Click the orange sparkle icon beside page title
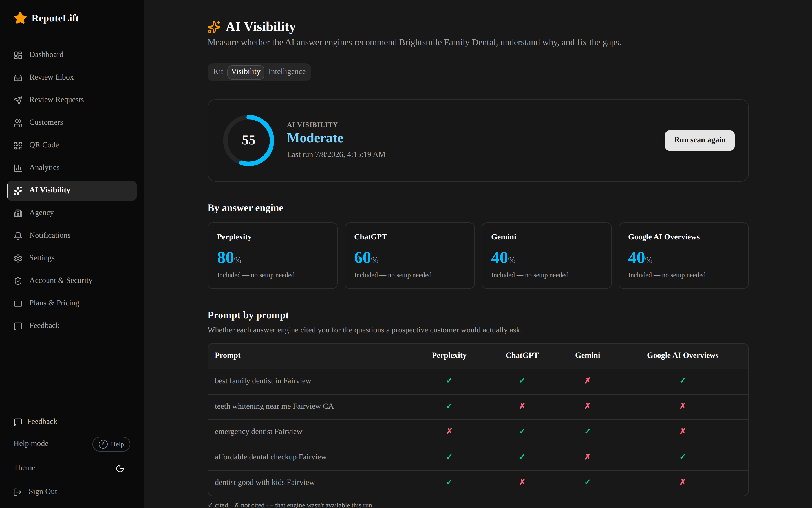Image resolution: width=812 pixels, height=508 pixels. (x=214, y=27)
